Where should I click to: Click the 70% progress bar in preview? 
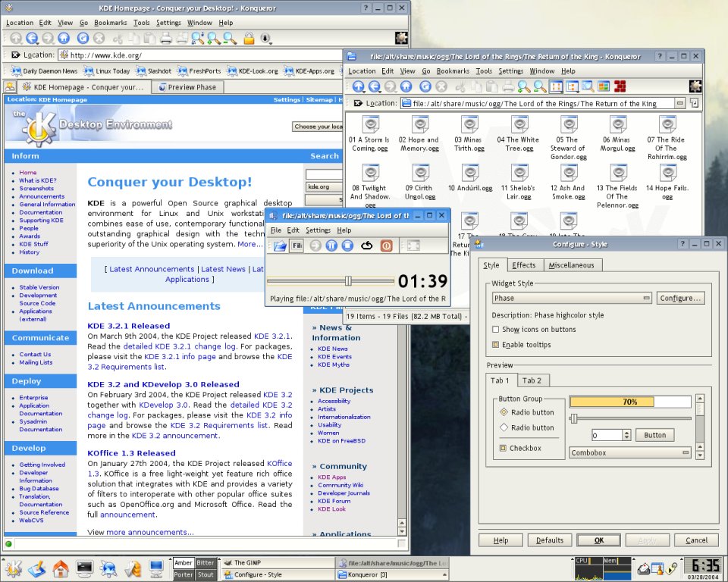[x=630, y=402]
